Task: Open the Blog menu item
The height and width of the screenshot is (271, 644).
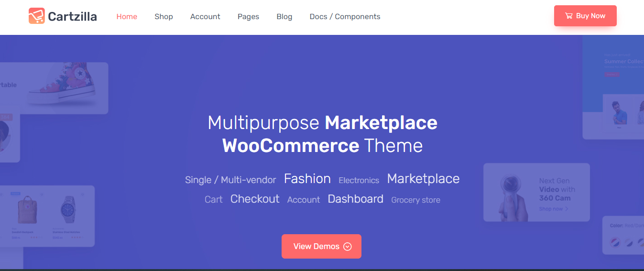Action: (284, 16)
